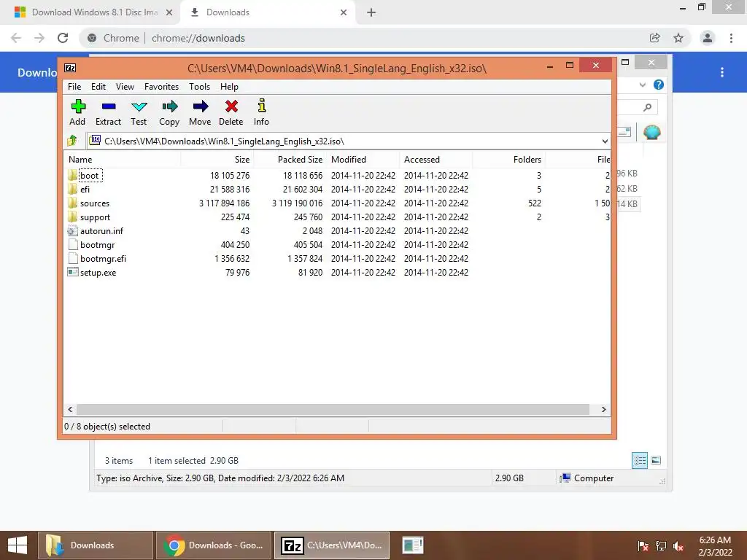Open Chrome Downloads taskbar button
Viewport: 747px width, 560px height.
(x=214, y=545)
